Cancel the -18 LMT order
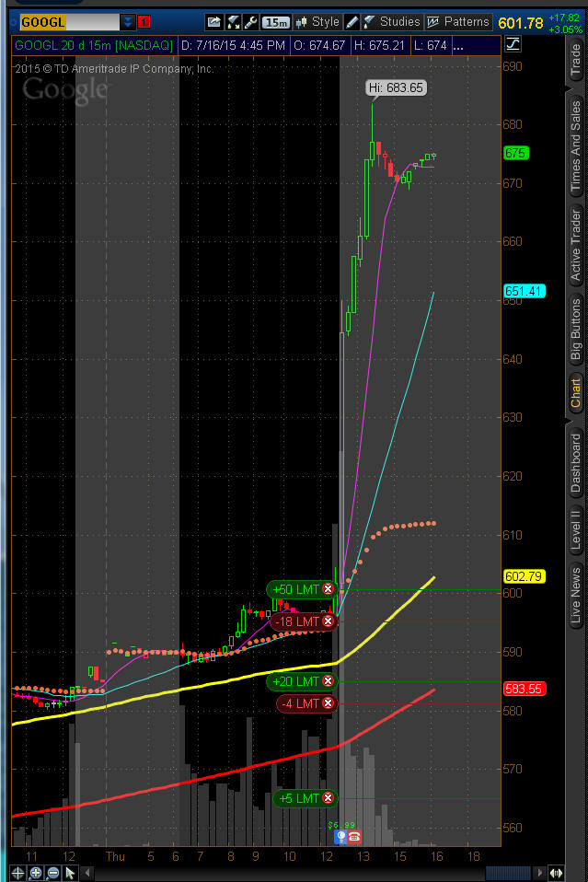588x882 pixels. pyautogui.click(x=328, y=621)
